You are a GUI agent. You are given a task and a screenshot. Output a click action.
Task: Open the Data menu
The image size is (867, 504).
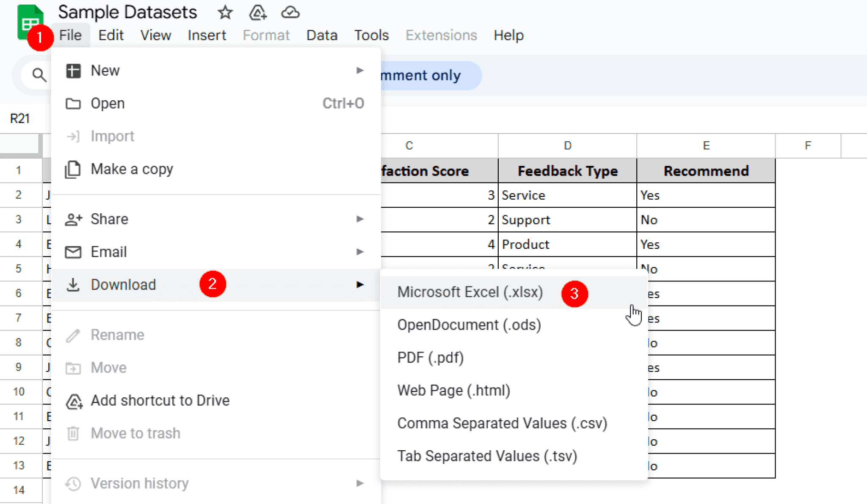322,35
